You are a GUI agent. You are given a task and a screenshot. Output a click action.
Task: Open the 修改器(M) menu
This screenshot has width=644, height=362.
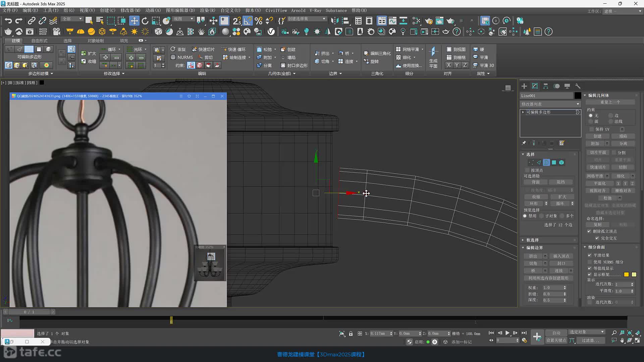click(x=130, y=10)
